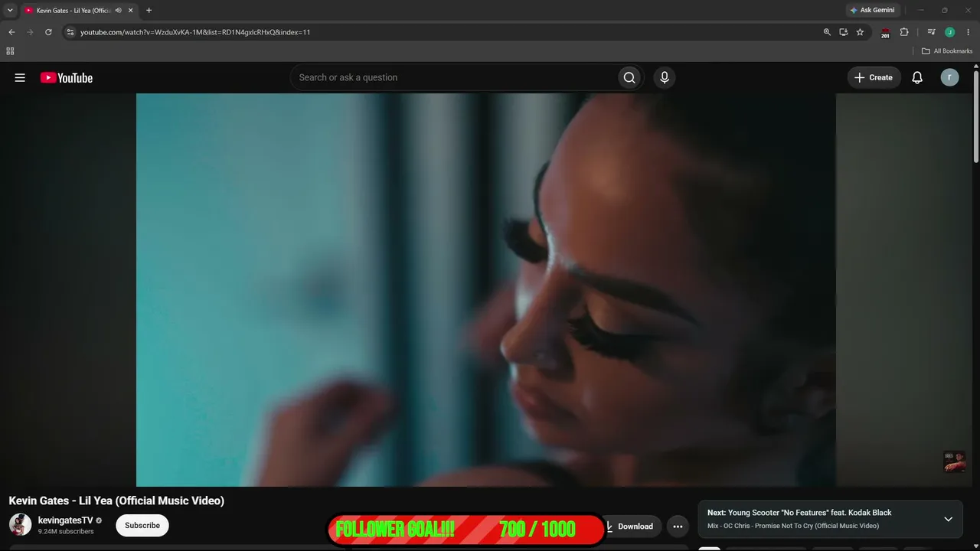Click the Create button

pyautogui.click(x=874, y=77)
